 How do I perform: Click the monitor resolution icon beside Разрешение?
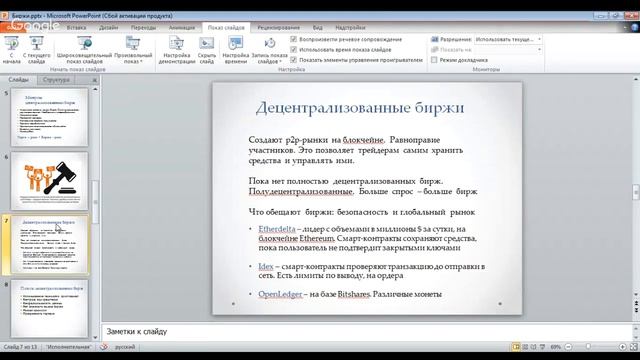pos(435,39)
